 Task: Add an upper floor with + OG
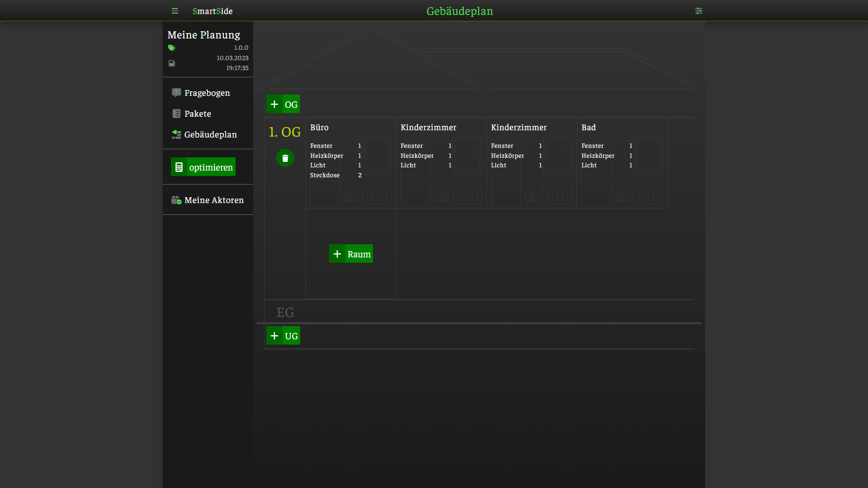pyautogui.click(x=283, y=104)
